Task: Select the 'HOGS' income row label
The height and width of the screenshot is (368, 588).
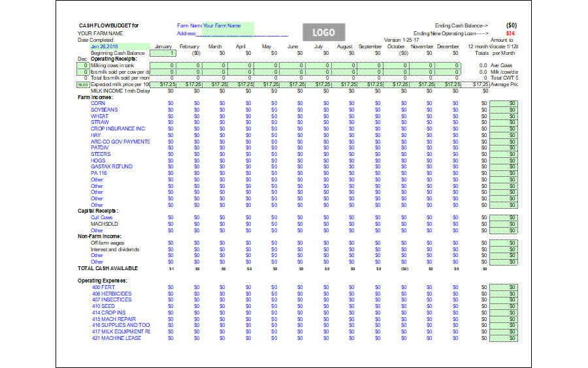Action: 98,161
